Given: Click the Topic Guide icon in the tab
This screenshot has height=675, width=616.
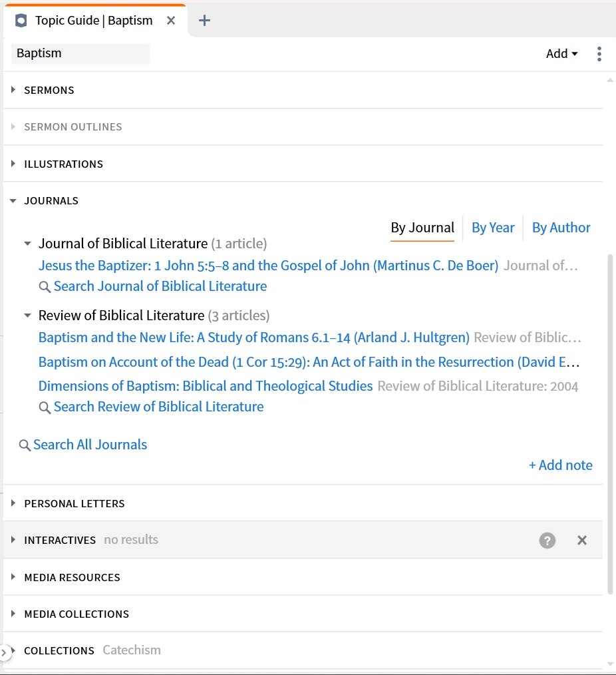Looking at the screenshot, I should (x=20, y=20).
